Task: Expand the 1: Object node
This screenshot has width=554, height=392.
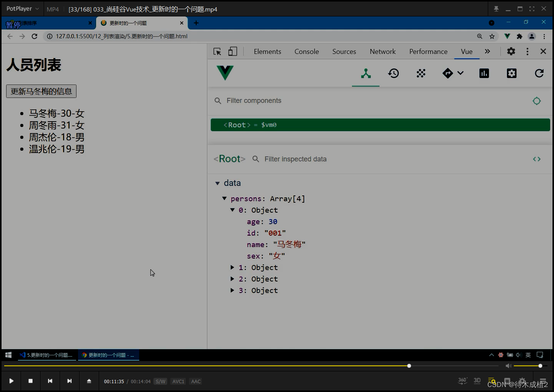Action: tap(232, 267)
